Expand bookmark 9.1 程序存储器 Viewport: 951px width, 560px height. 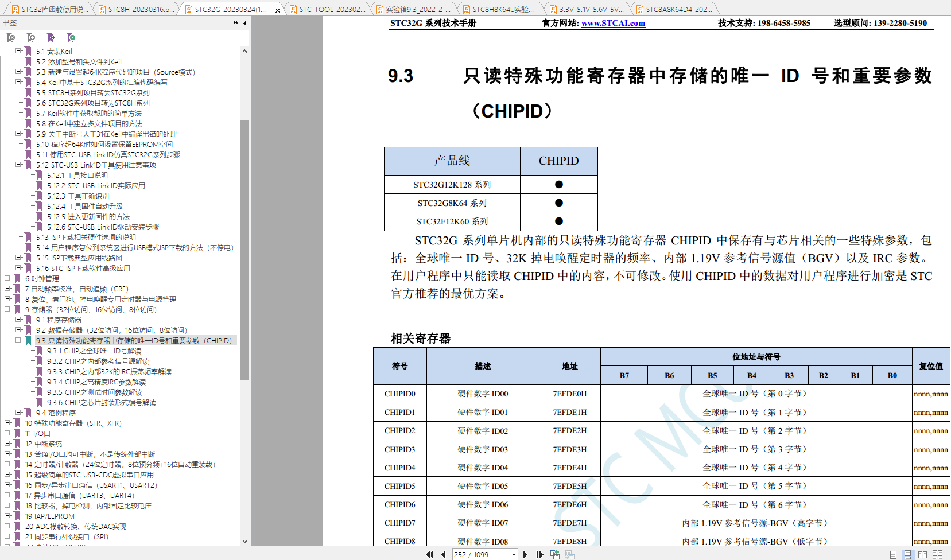[x=18, y=320]
